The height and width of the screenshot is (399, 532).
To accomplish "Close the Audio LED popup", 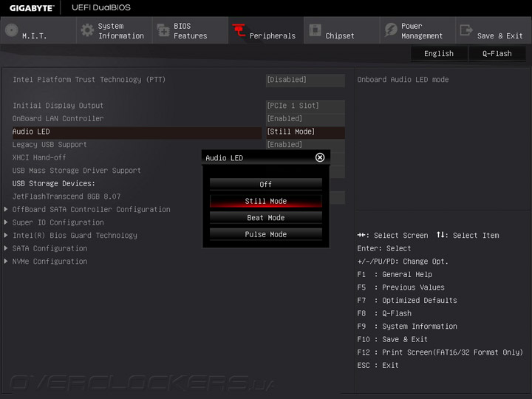I will [320, 157].
